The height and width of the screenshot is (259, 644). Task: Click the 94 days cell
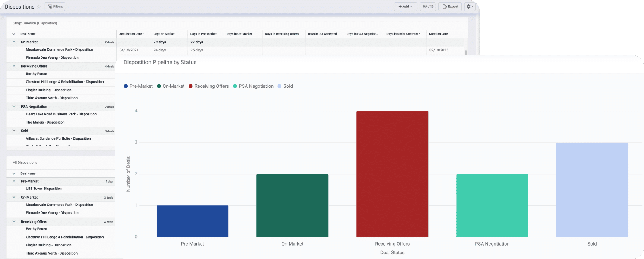coord(160,50)
